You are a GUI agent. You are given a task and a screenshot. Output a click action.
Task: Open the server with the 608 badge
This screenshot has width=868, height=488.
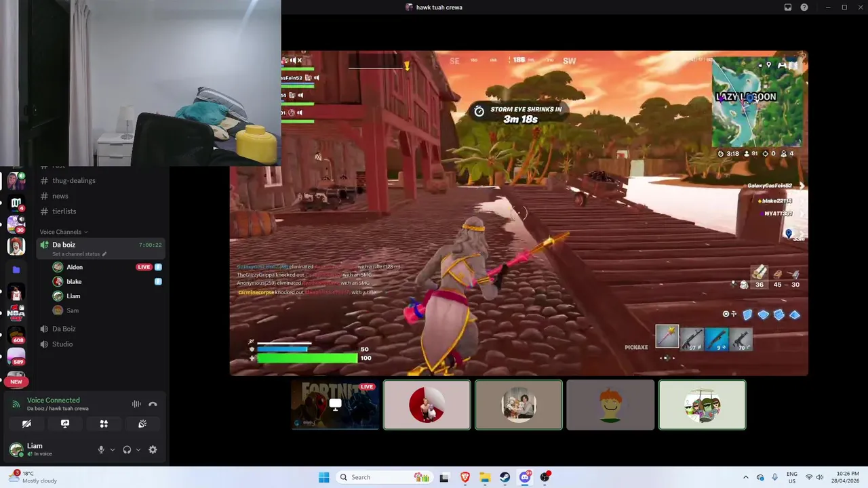pyautogui.click(x=16, y=335)
